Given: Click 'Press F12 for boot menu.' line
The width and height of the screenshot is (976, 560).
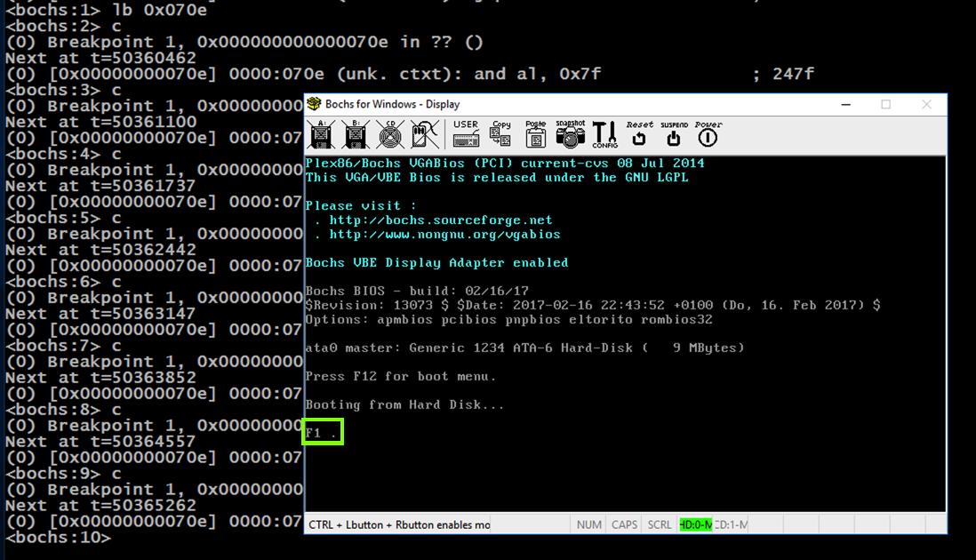Looking at the screenshot, I should 400,377.
